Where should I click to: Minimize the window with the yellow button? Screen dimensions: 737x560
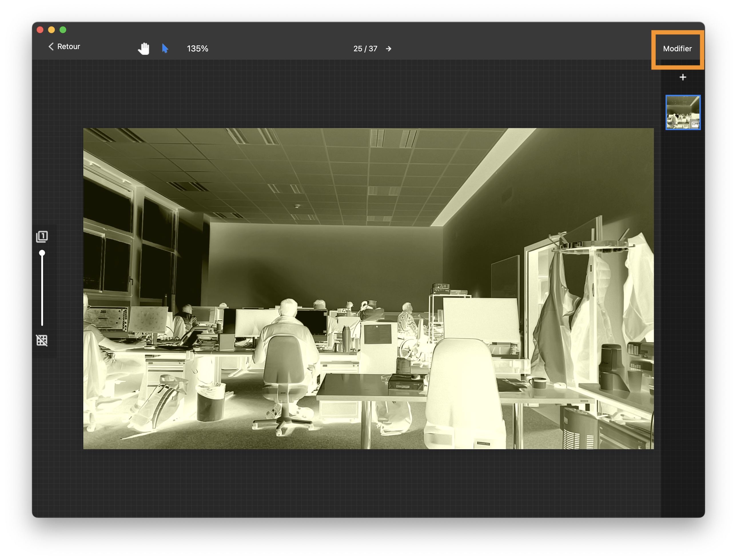(x=51, y=30)
